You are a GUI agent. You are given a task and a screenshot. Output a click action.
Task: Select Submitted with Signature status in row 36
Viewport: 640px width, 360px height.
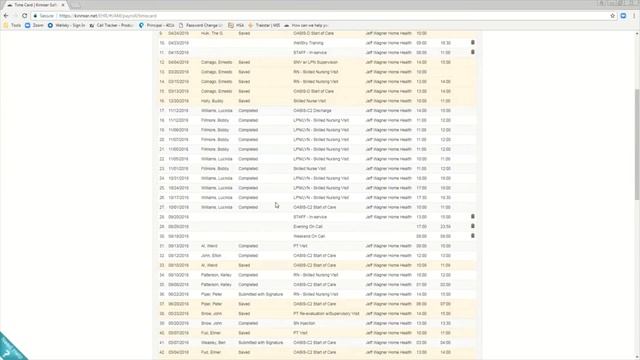coord(260,294)
